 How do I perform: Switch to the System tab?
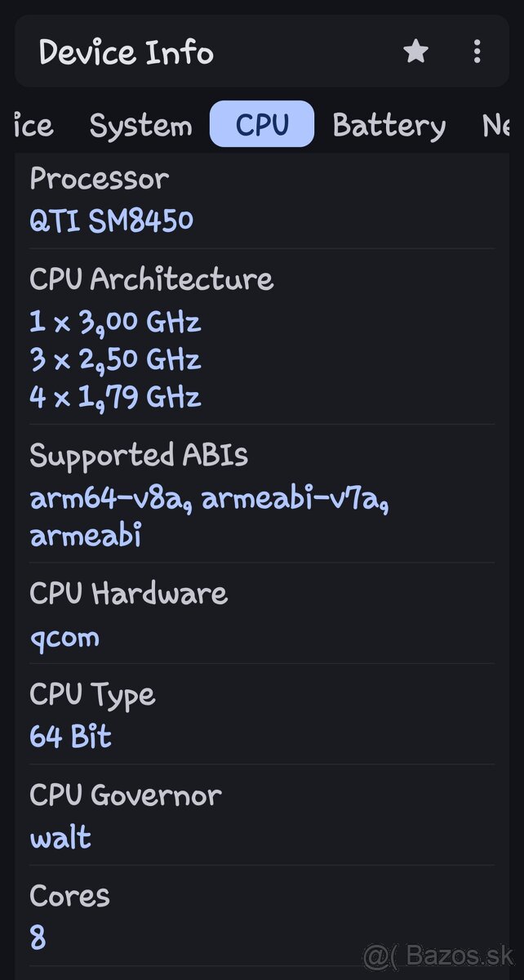140,125
